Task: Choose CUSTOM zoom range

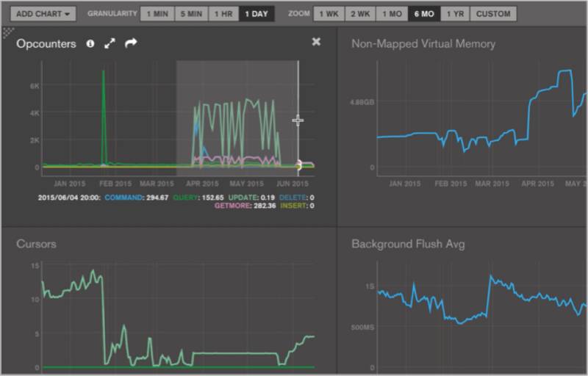Action: click(x=493, y=14)
